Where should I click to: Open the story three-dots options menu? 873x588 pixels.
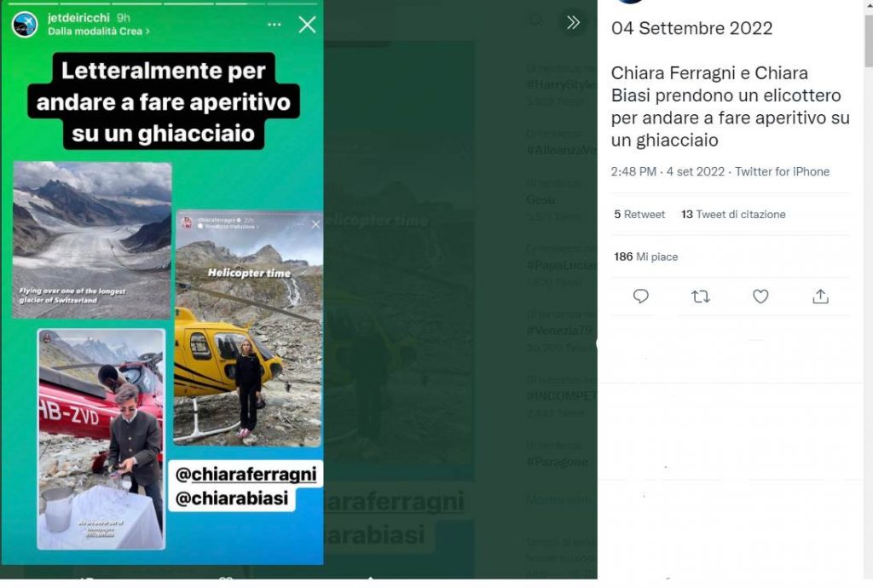pos(274,25)
